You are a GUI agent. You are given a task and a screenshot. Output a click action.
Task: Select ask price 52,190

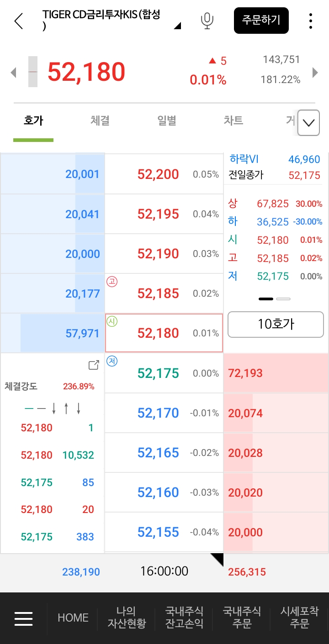(164, 254)
